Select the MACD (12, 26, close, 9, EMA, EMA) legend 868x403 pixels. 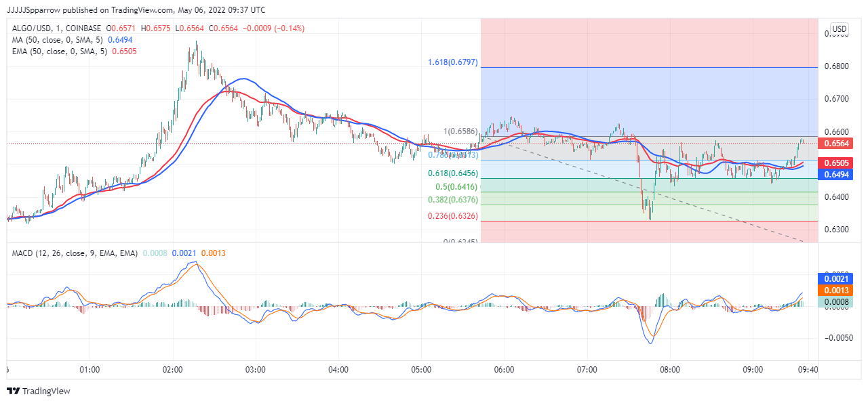point(75,253)
